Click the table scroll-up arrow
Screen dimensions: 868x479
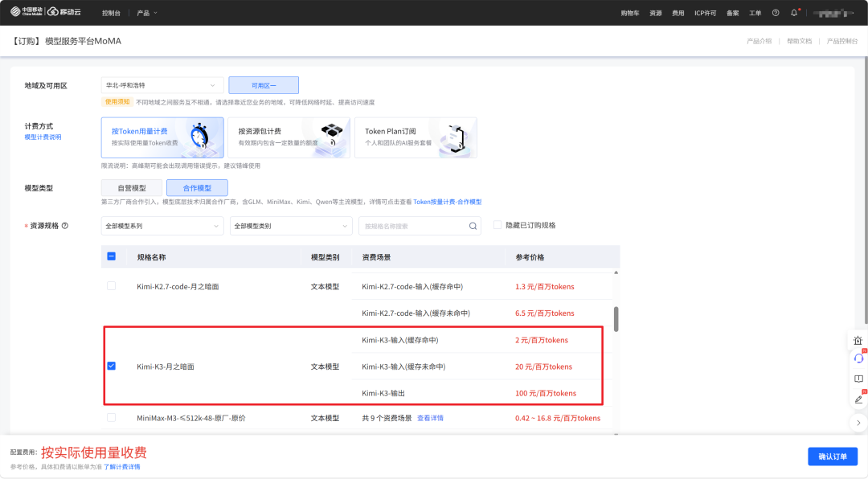click(616, 272)
